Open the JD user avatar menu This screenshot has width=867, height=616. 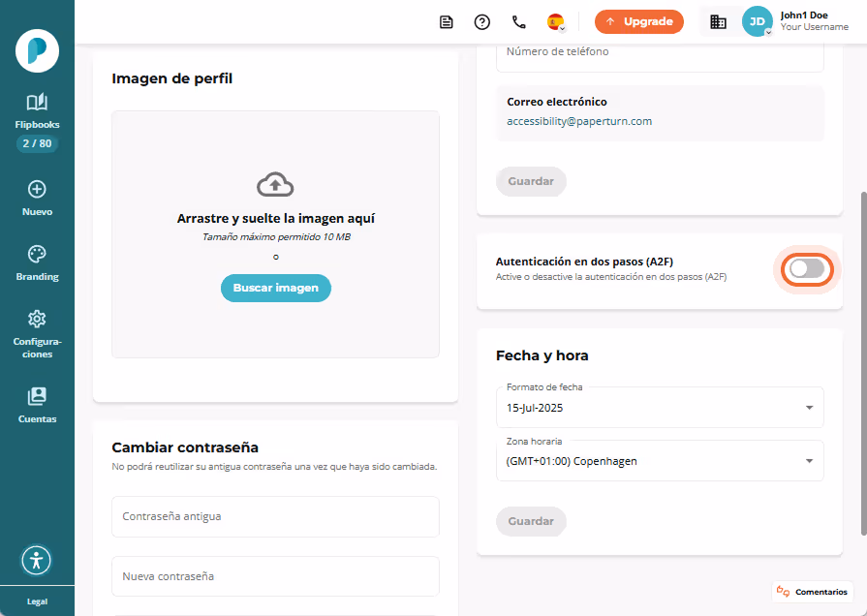coord(757,21)
